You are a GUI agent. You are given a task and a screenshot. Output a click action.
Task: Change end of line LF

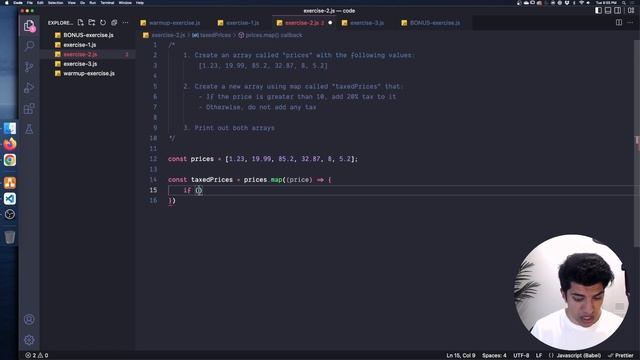(x=539, y=356)
